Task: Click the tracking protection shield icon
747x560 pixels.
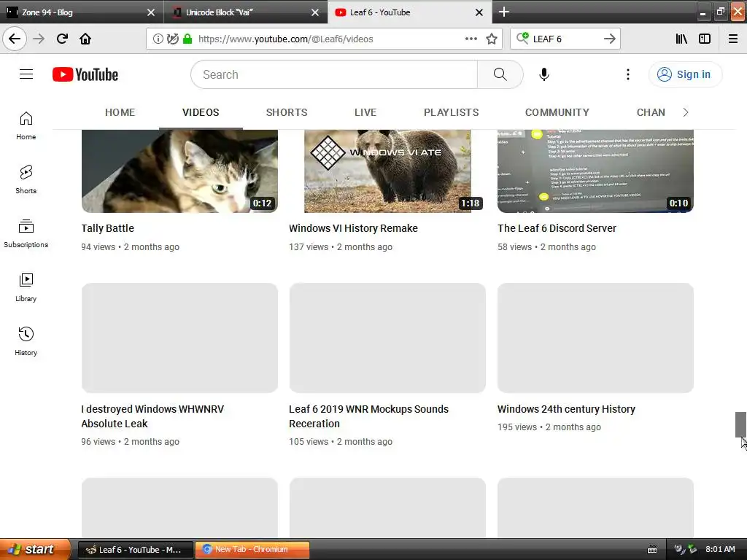Action: point(172,39)
